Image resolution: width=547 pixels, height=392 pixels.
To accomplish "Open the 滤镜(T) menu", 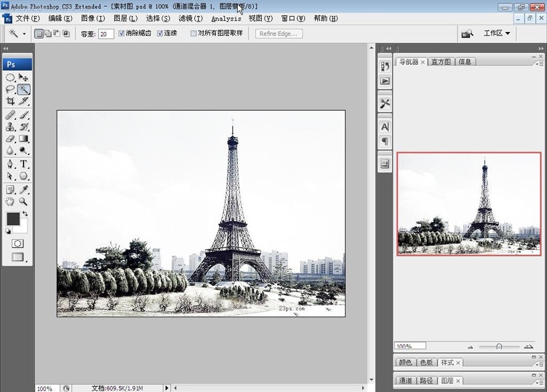I will (190, 18).
